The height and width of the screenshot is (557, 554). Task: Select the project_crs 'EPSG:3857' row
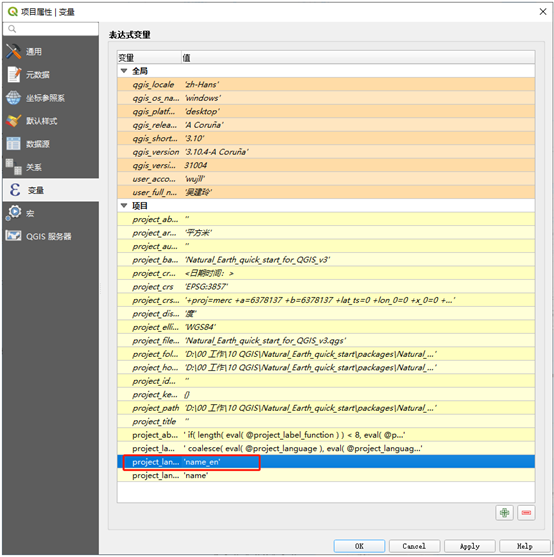(326, 287)
